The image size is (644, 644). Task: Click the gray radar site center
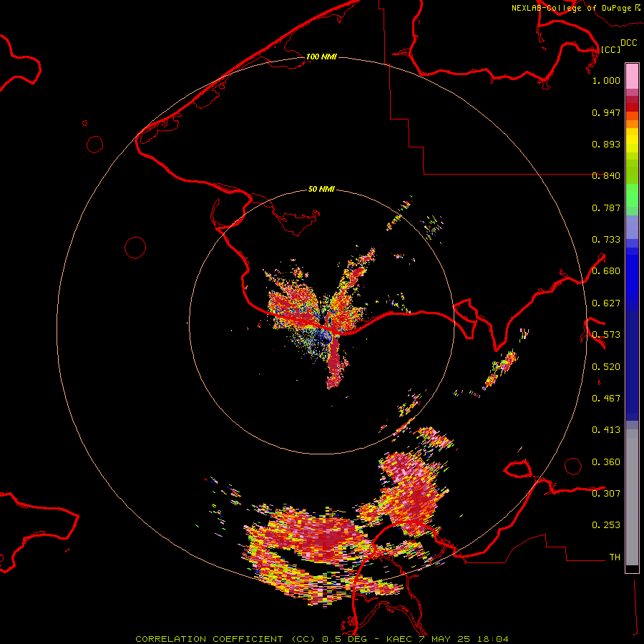pyautogui.click(x=326, y=337)
